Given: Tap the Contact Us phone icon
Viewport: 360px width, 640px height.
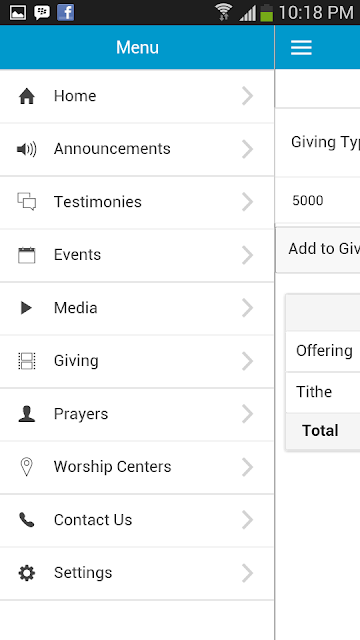Looking at the screenshot, I should [x=27, y=520].
